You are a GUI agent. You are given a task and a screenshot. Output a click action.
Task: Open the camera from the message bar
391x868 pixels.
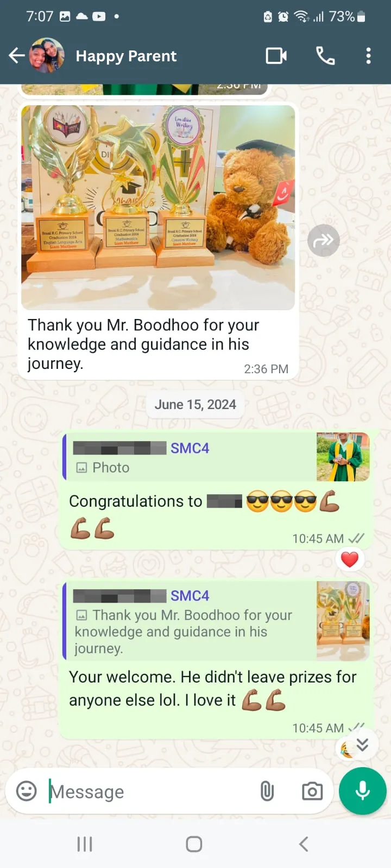pos(312,791)
